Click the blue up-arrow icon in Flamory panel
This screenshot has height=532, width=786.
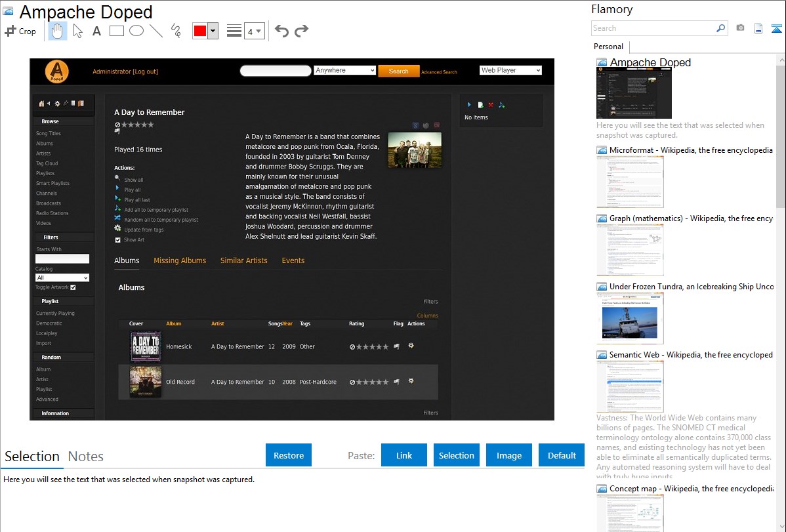coord(776,28)
